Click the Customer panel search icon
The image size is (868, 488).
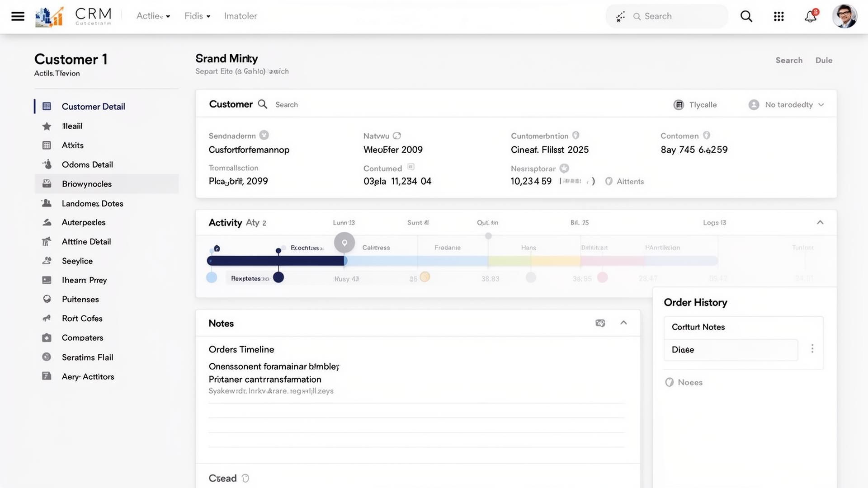262,104
